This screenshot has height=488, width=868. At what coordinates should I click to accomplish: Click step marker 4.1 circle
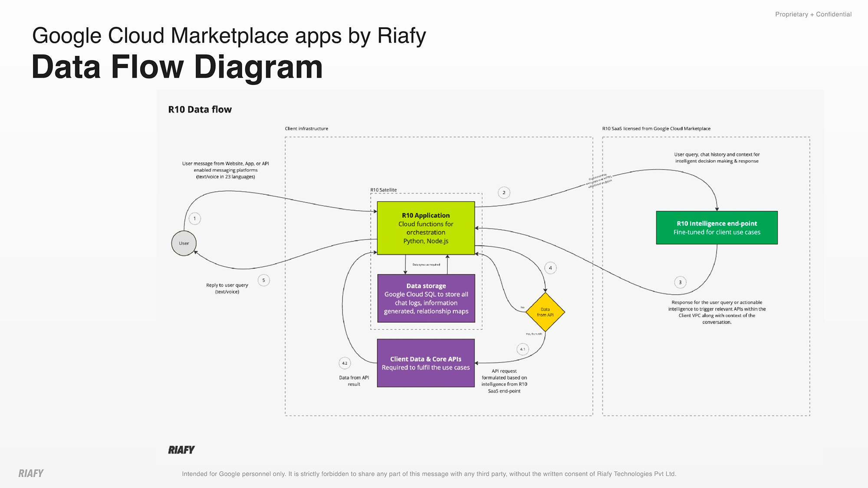[x=523, y=349]
